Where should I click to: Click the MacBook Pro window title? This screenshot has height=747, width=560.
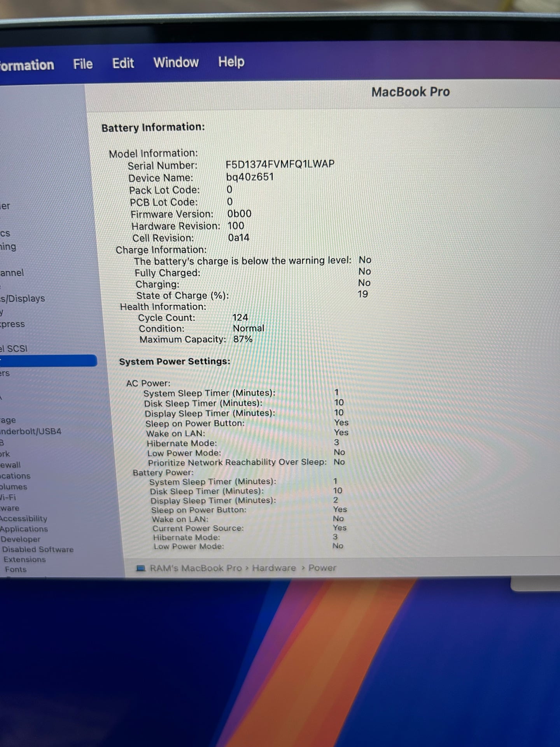[x=410, y=92]
